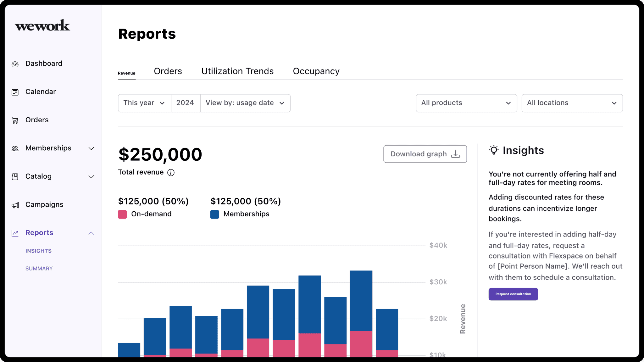
Task: Click the WeWork logo
Action: pyautogui.click(x=42, y=25)
